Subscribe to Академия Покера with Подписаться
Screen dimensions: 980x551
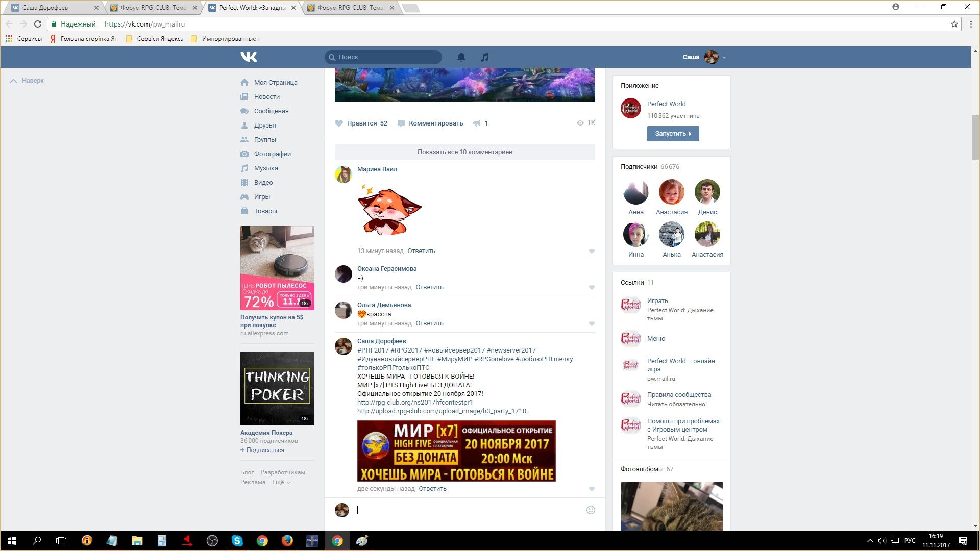(262, 450)
